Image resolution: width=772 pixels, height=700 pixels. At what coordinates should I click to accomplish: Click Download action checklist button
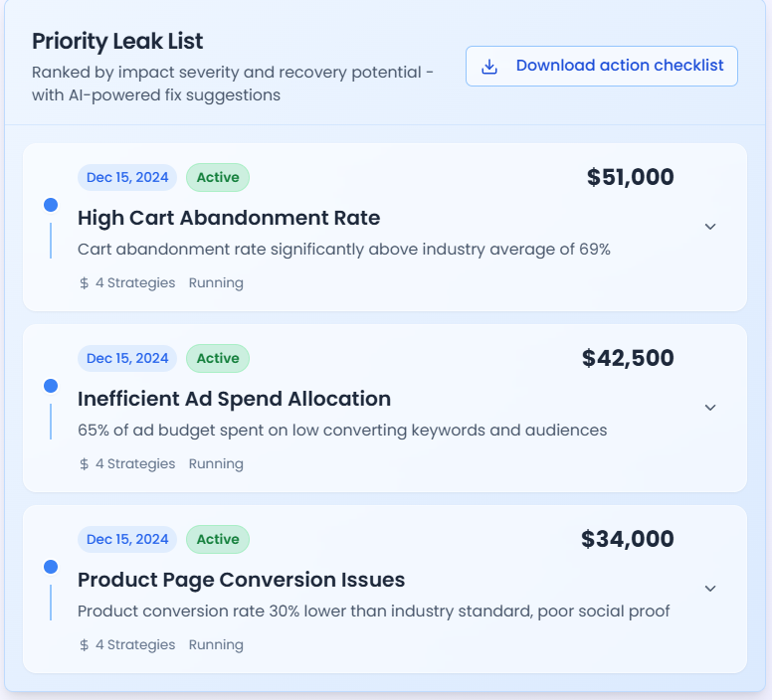coord(601,66)
